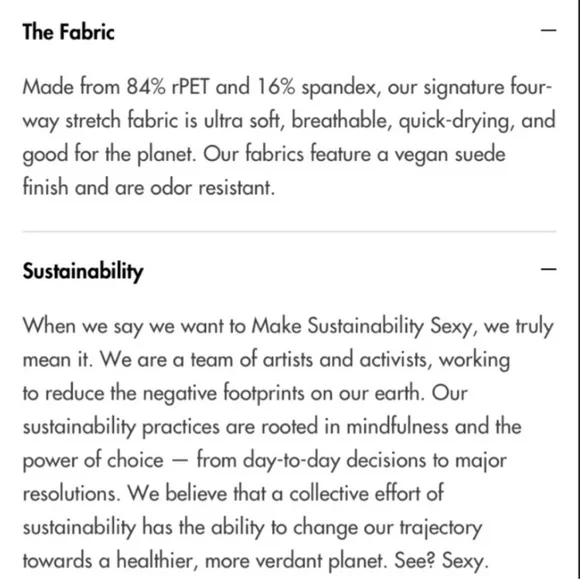Viewport: 580px width, 580px height.
Task: Click the word rPET in fabric text
Action: [190, 87]
